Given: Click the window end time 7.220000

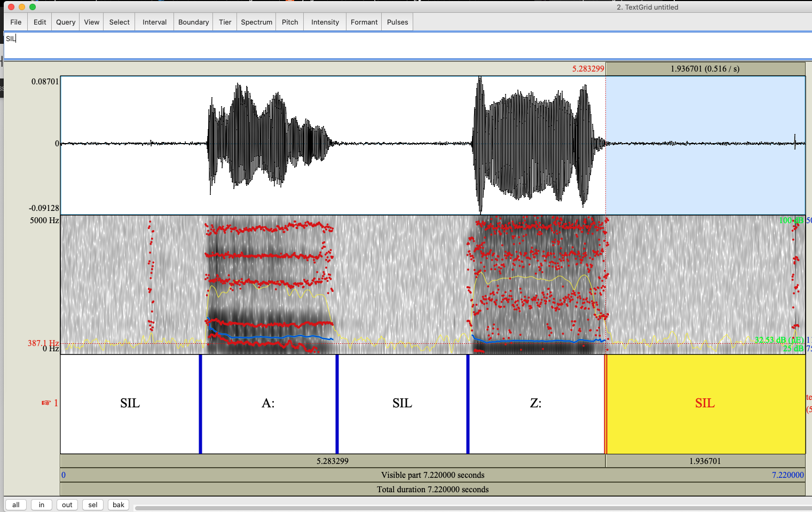Looking at the screenshot, I should coord(788,475).
